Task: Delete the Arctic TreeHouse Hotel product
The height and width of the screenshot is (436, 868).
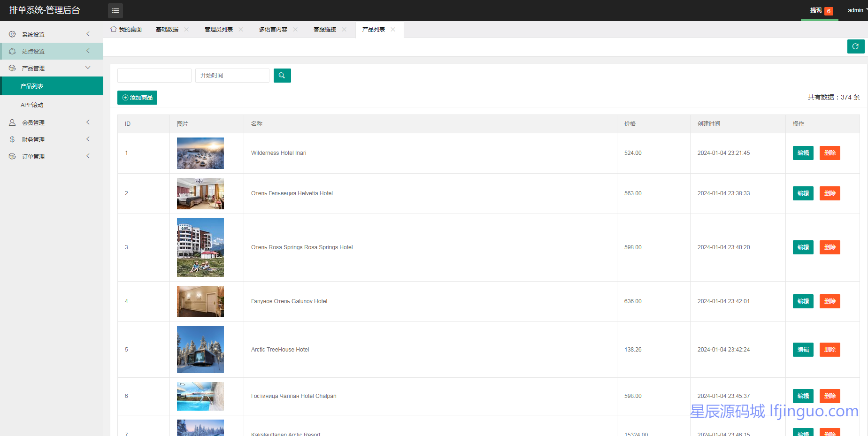Action: pyautogui.click(x=830, y=350)
